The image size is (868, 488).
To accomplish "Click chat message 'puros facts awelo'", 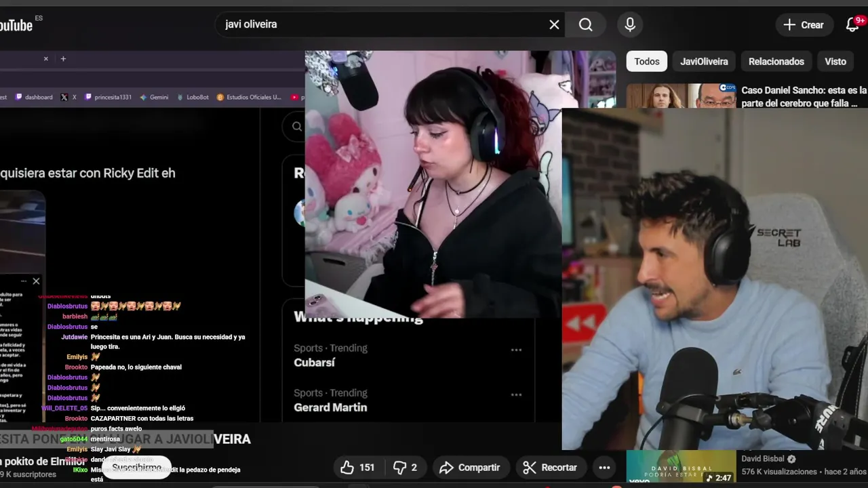I will pos(116,429).
